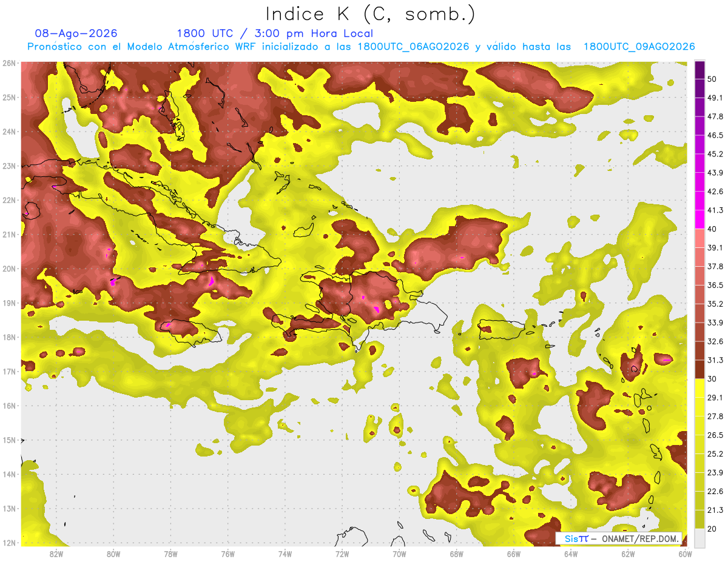Click the "13N" latitude label
The height and width of the screenshot is (562, 728).
tap(8, 508)
